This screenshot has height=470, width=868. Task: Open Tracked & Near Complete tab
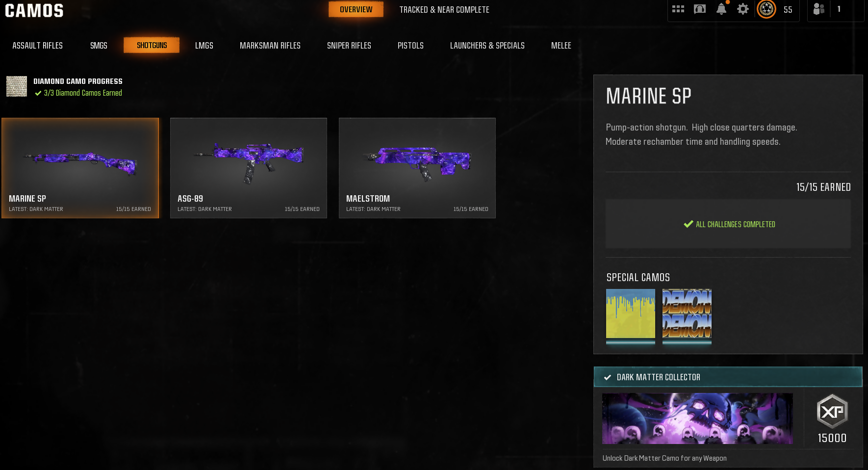(444, 10)
